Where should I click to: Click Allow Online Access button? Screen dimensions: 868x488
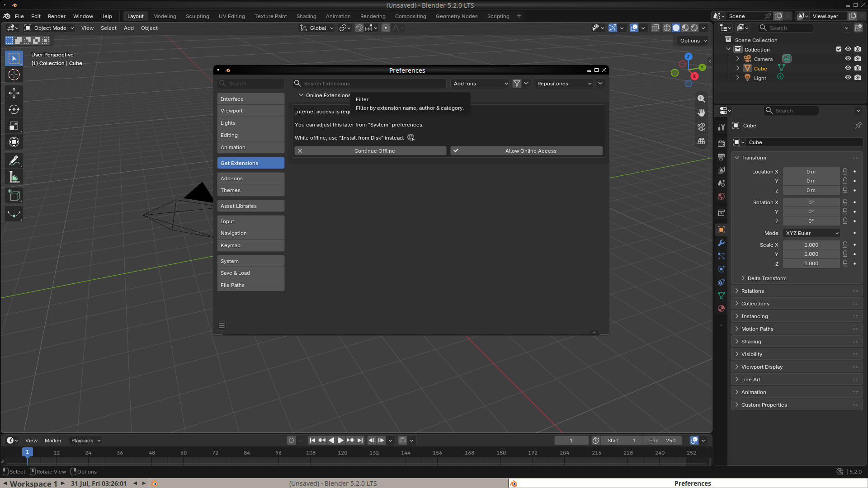pyautogui.click(x=527, y=151)
